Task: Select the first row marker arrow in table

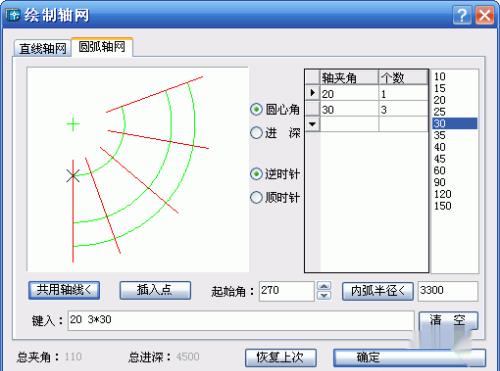Action: coord(312,93)
